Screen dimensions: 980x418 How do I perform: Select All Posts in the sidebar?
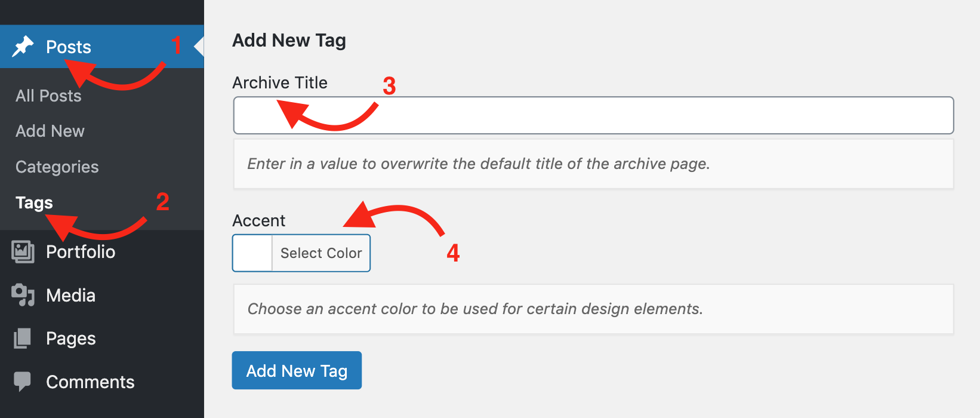(x=48, y=95)
